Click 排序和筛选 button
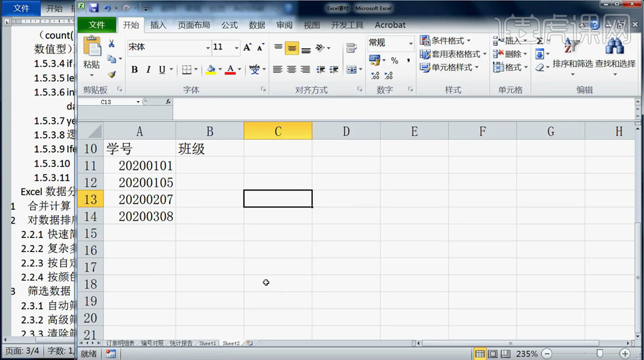 [x=572, y=57]
